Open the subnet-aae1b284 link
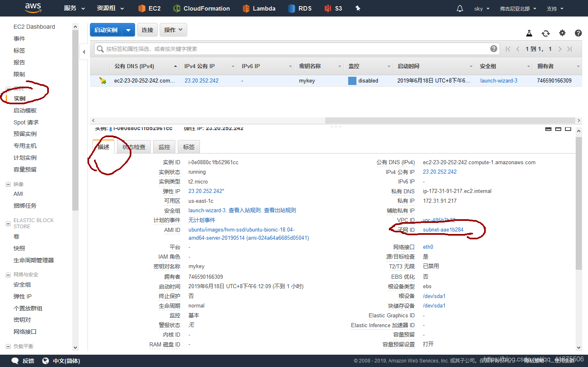This screenshot has width=588, height=367. tap(443, 230)
